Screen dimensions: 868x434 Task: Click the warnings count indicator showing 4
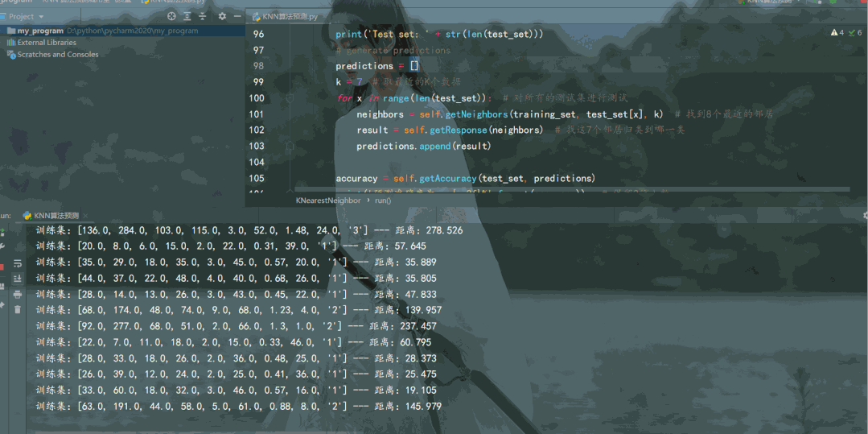[x=837, y=33]
